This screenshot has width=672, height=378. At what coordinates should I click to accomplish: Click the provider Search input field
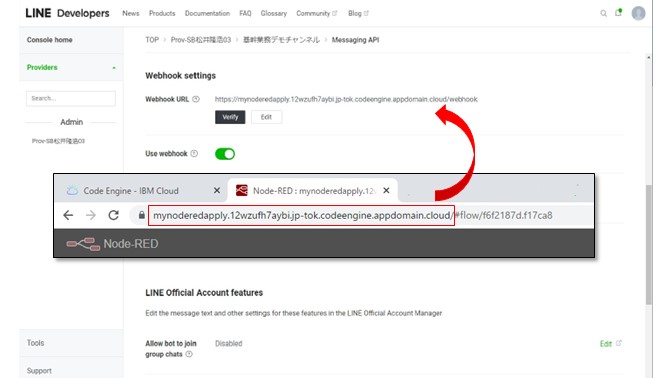click(x=71, y=98)
